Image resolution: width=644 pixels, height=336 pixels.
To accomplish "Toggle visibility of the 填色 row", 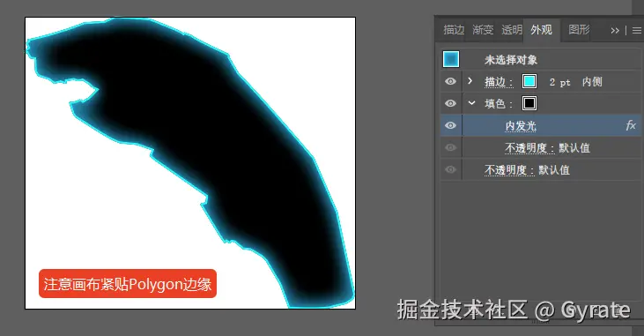I will click(450, 103).
